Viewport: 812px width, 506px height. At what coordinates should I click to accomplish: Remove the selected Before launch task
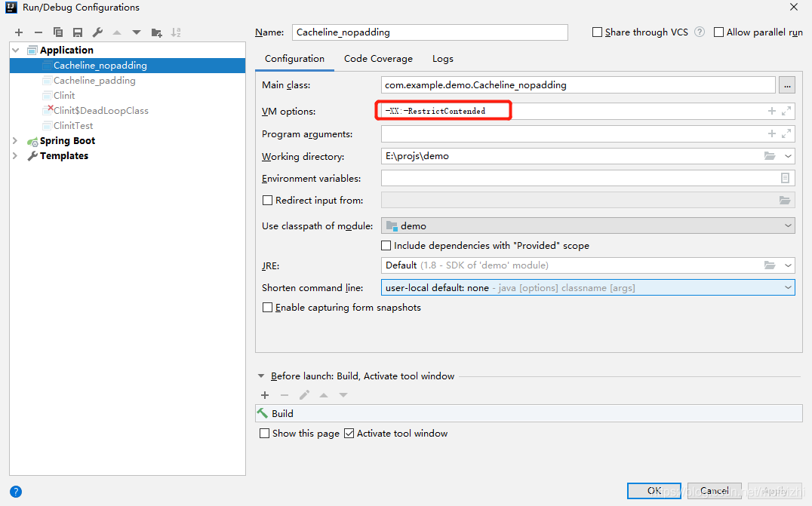tap(285, 395)
